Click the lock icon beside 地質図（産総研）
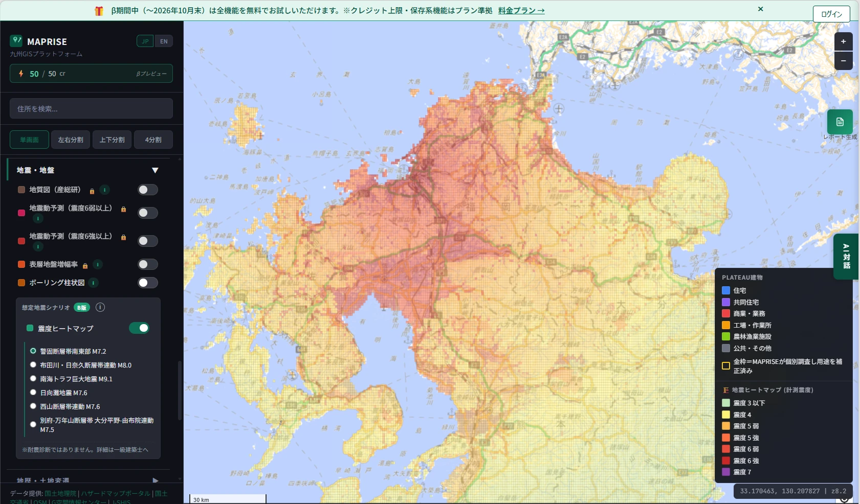Viewport: 860px width, 504px height. (92, 191)
